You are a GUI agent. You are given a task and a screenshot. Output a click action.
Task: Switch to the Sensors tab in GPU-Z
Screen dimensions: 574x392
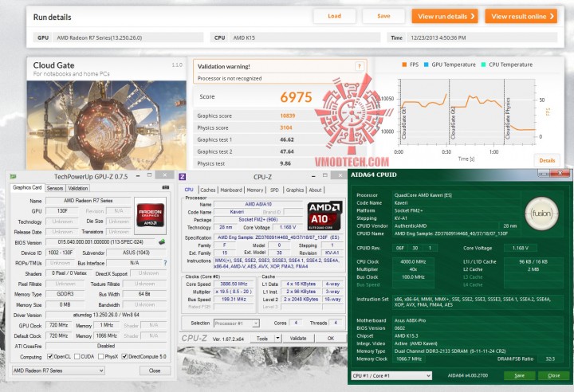[55, 188]
